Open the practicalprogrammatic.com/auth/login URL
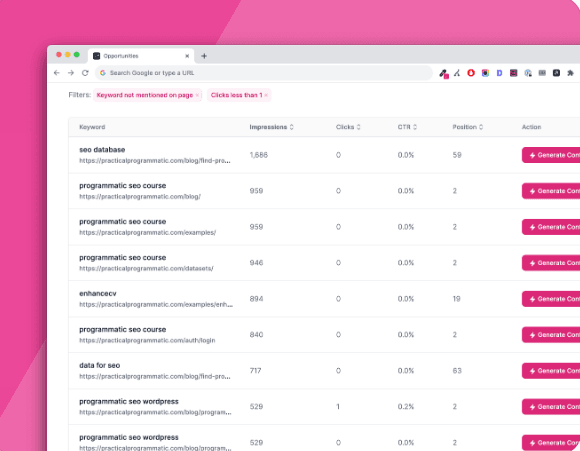Viewport: 580px width, 451px height. (147, 340)
